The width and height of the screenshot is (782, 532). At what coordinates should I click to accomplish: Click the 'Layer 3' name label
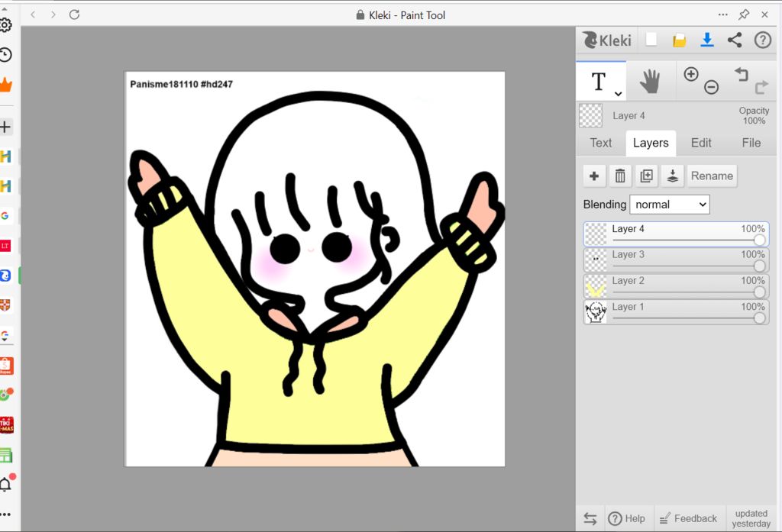628,254
